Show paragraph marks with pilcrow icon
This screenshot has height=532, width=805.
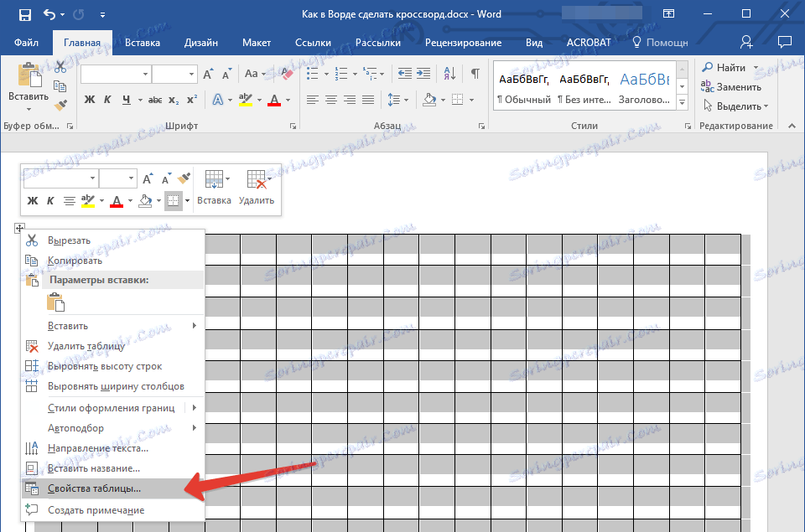click(x=475, y=75)
